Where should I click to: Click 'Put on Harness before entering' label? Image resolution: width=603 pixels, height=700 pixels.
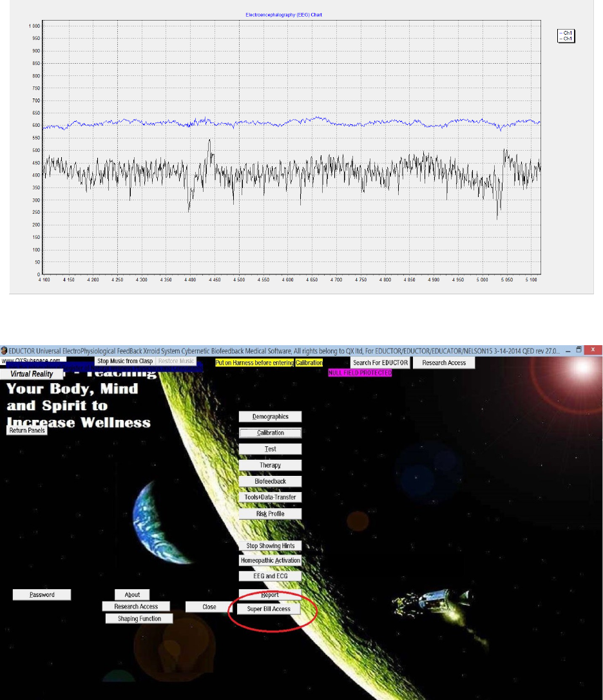[x=254, y=363]
